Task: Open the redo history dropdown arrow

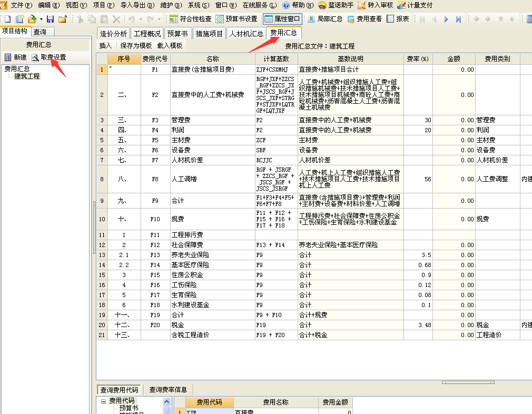Action: click(x=159, y=19)
